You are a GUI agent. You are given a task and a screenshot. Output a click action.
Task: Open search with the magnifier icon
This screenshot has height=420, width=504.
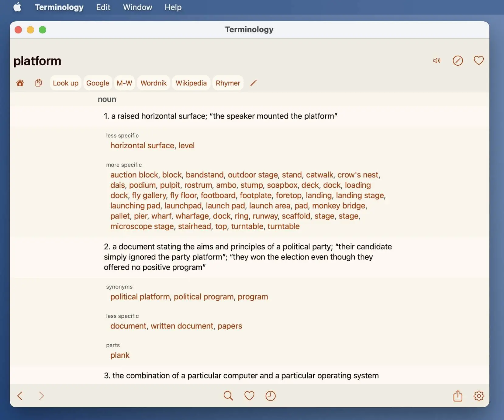tap(228, 396)
